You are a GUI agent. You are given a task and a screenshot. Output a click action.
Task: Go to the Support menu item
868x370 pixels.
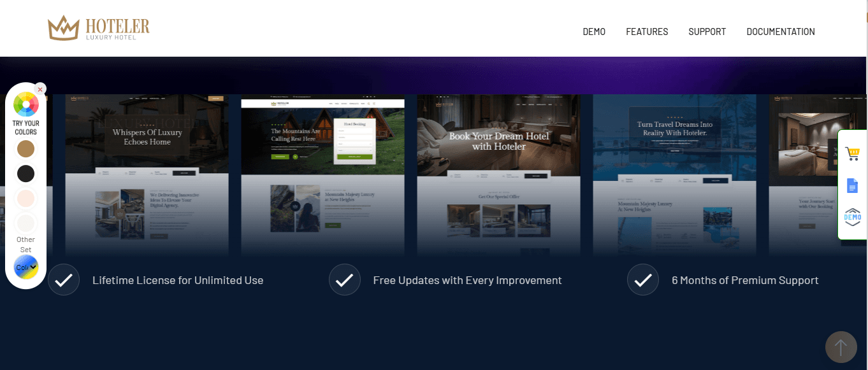[707, 32]
